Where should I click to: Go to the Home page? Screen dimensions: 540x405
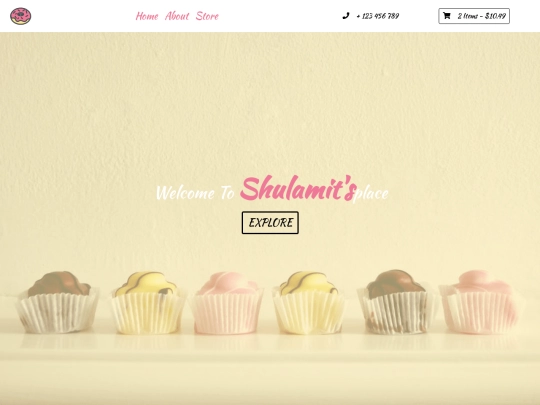(147, 16)
